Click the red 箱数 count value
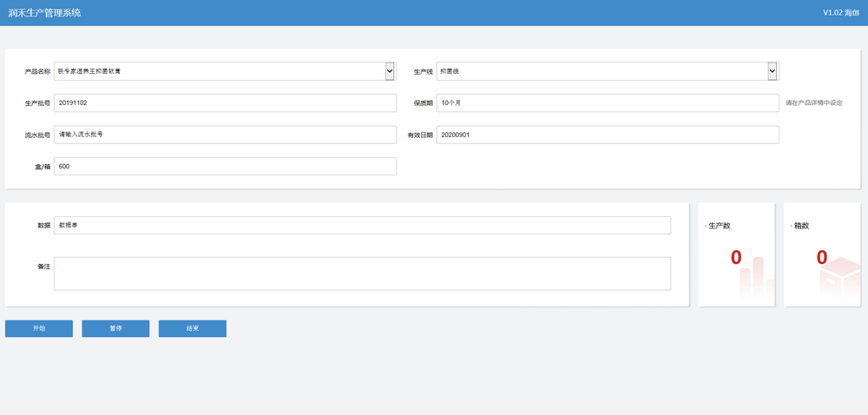The width and height of the screenshot is (868, 415). (821, 257)
